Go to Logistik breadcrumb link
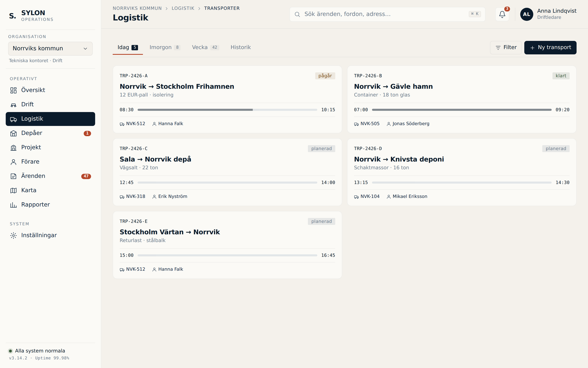 point(183,8)
